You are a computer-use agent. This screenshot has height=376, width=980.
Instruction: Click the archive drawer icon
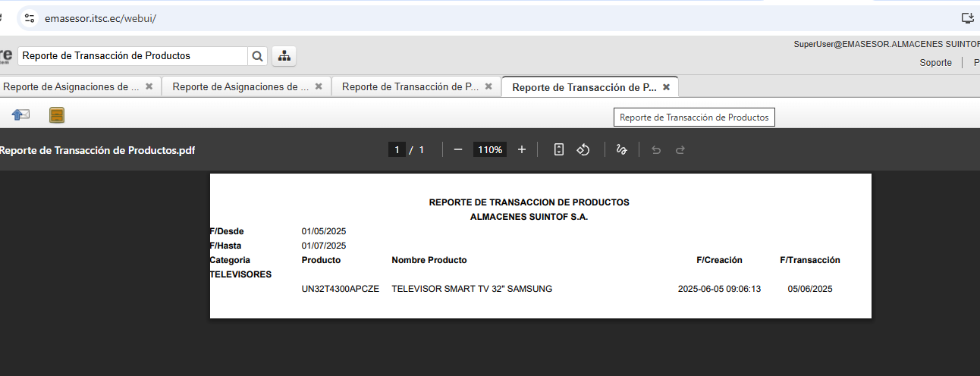coord(57,114)
